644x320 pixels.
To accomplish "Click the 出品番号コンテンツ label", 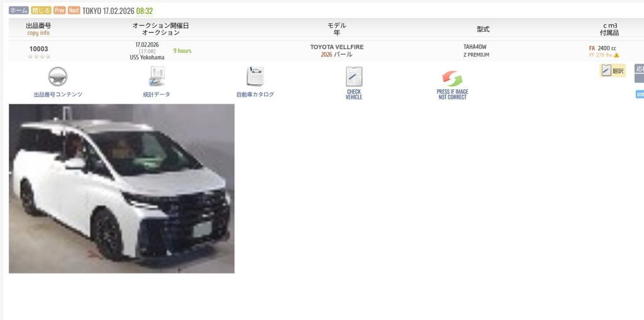I will point(58,94).
